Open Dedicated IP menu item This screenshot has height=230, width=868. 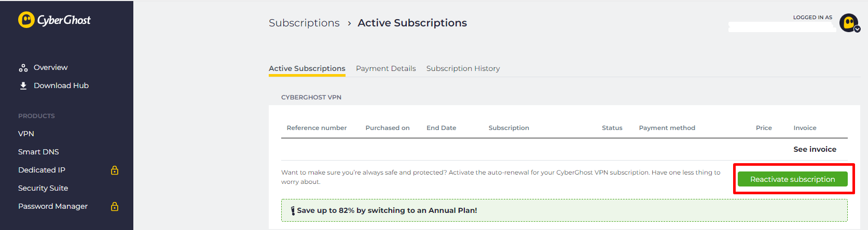tap(42, 170)
